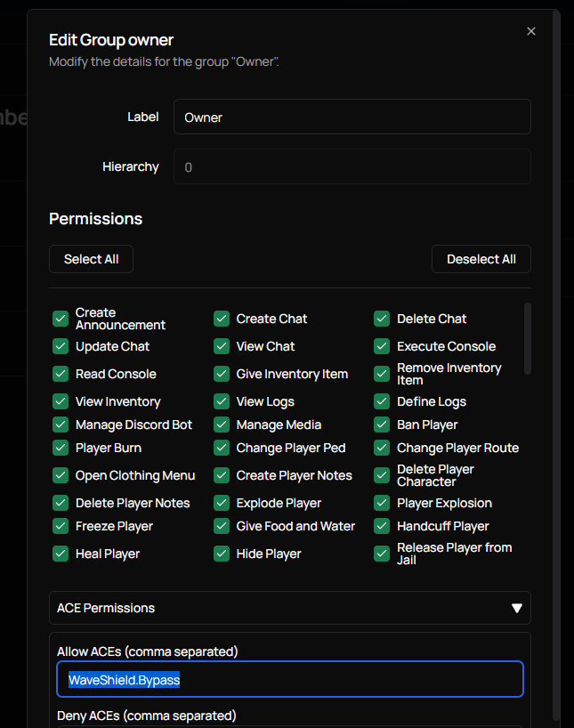This screenshot has width=574, height=728.
Task: Click the Allow ACEs text field
Action: [x=290, y=679]
